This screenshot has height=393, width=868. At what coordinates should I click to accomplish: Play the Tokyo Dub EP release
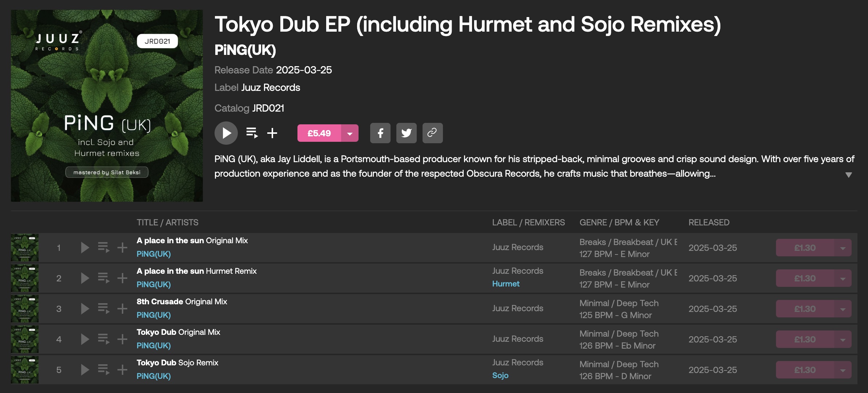(226, 133)
